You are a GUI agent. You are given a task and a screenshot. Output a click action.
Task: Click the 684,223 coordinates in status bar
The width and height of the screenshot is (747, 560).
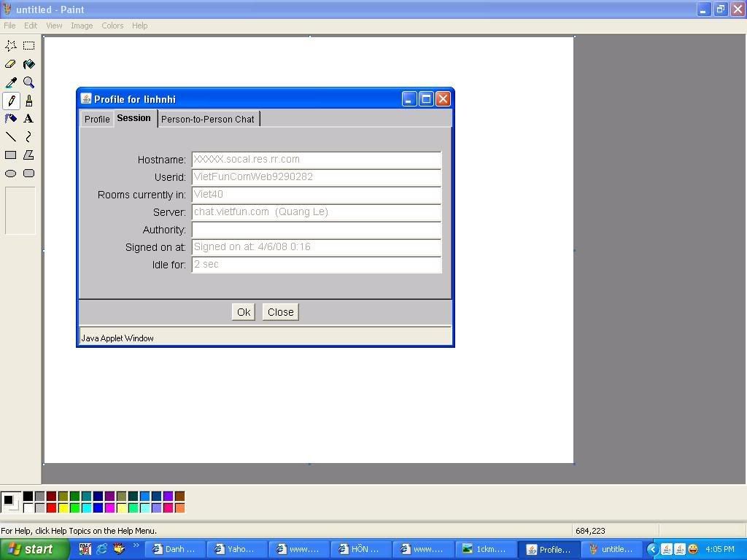[590, 531]
